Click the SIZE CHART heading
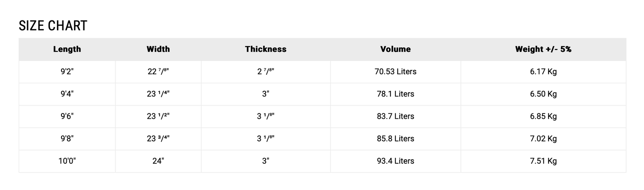 [x=53, y=26]
